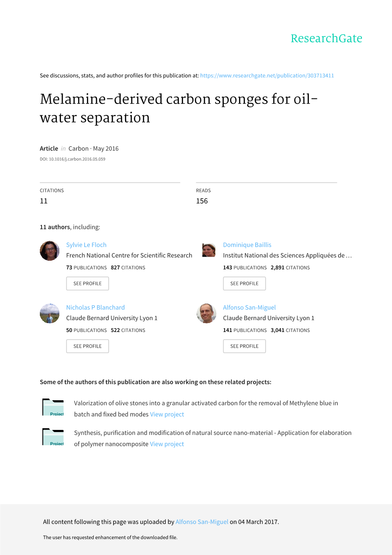Click Nicholas P Blanchard's profile photo
The width and height of the screenshot is (392, 555).
[x=50, y=314]
